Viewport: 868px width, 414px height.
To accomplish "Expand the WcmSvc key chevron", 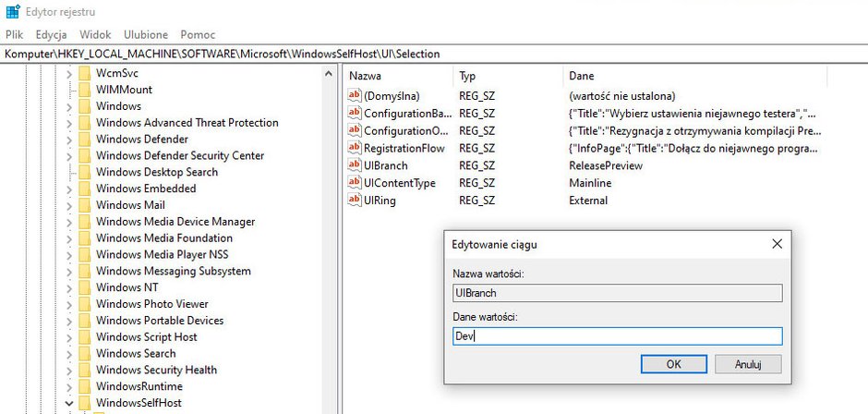I will click(69, 73).
